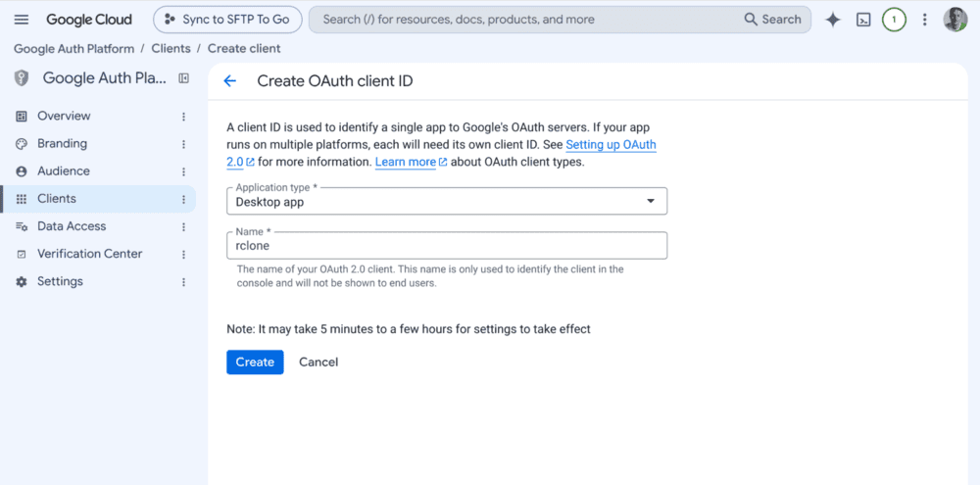Open more options next to Settings
980x485 pixels.
(x=184, y=282)
